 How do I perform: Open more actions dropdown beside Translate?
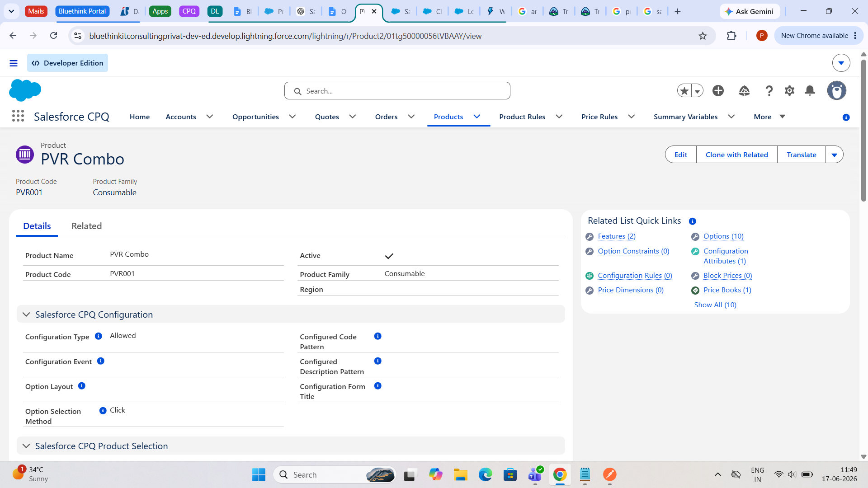835,155
